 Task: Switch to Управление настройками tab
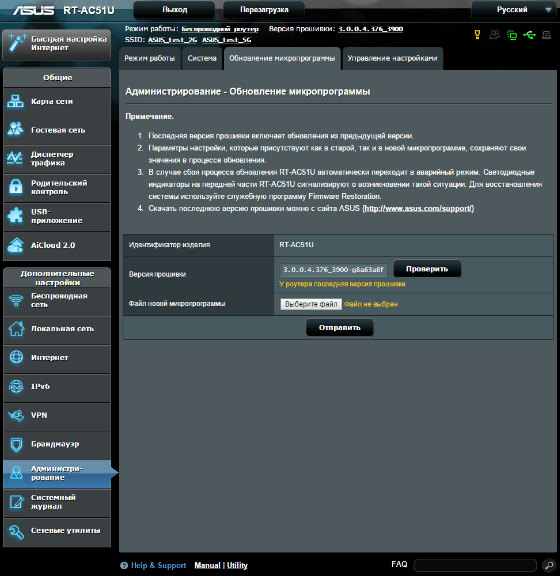point(392,58)
